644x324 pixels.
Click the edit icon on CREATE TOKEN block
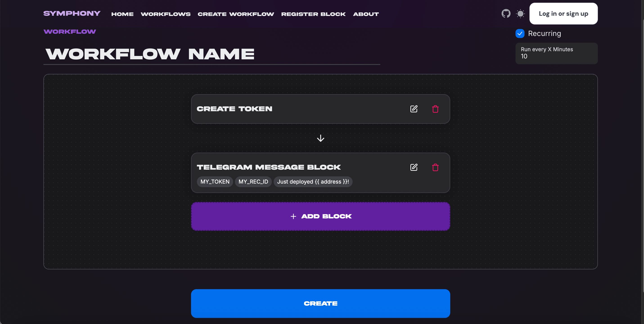pos(414,109)
